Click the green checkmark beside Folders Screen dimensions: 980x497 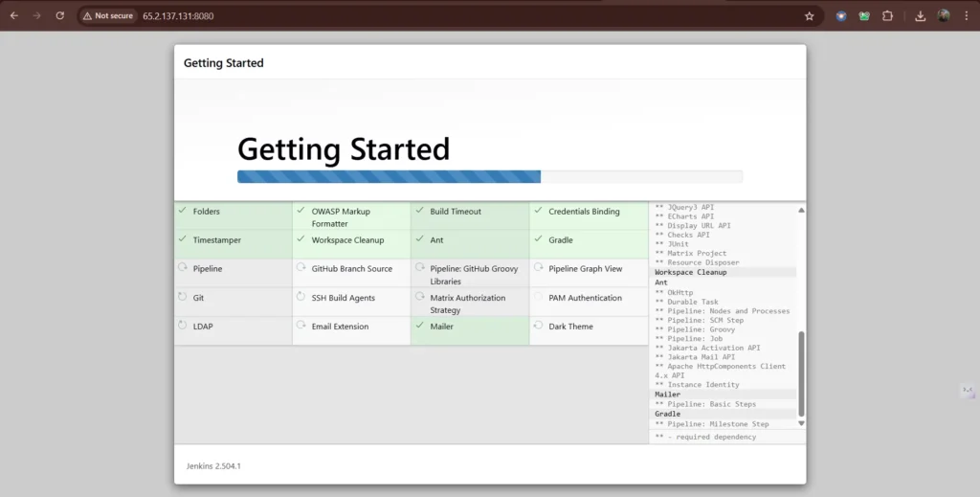(183, 211)
